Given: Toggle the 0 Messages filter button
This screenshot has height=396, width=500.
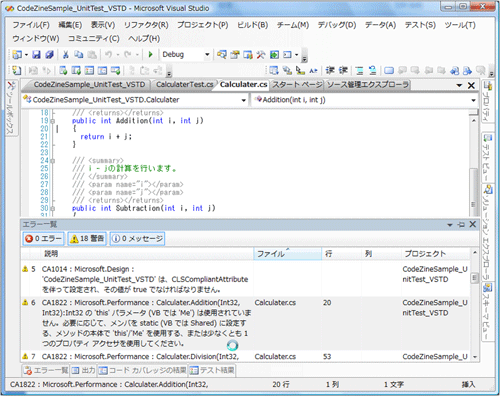Looking at the screenshot, I should pos(137,239).
